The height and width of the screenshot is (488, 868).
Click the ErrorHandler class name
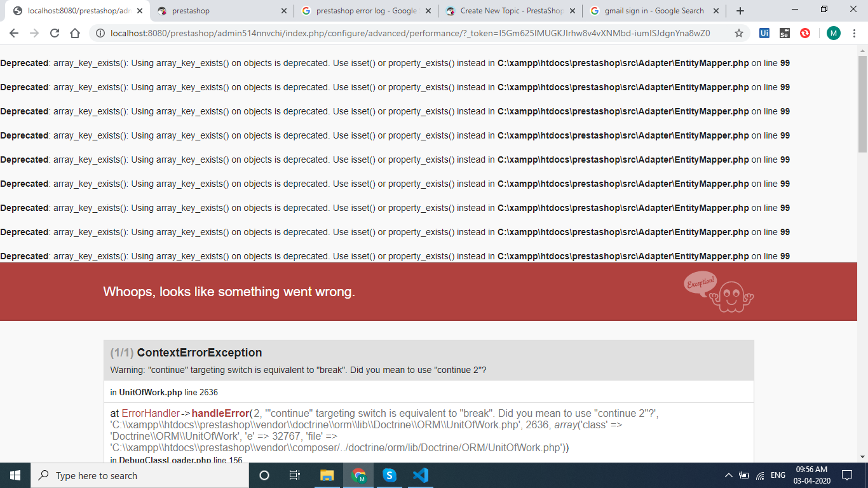click(x=151, y=414)
